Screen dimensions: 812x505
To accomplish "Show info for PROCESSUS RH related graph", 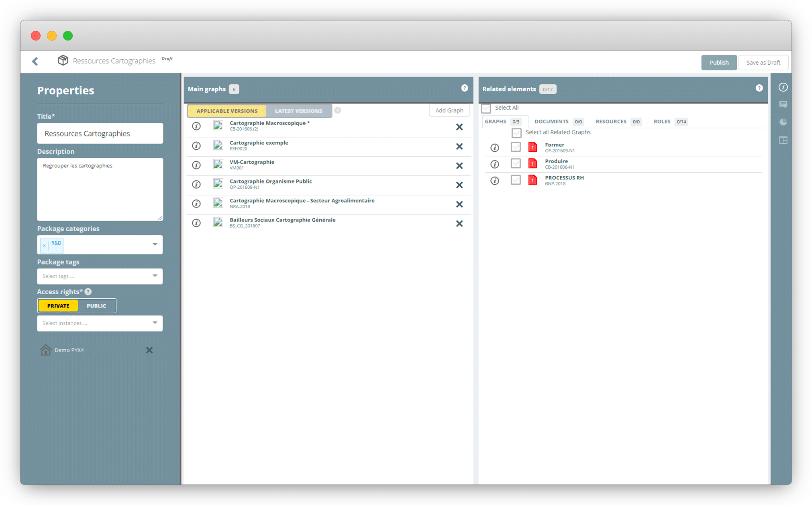I will pyautogui.click(x=495, y=181).
